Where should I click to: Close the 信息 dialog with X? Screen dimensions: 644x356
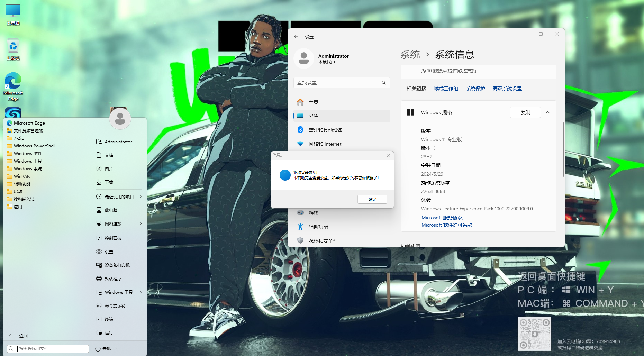point(389,155)
